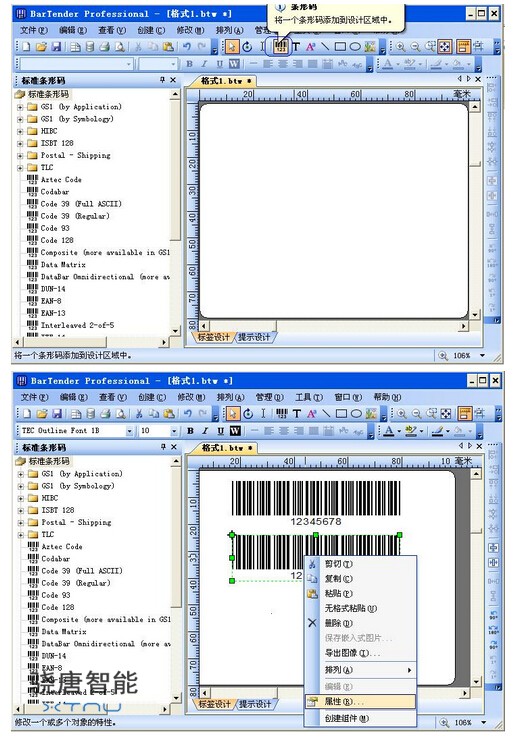Image resolution: width=525 pixels, height=740 pixels.
Task: Click Zoom In magnifier in lower window toolbar
Action: pyautogui.click(x=401, y=414)
